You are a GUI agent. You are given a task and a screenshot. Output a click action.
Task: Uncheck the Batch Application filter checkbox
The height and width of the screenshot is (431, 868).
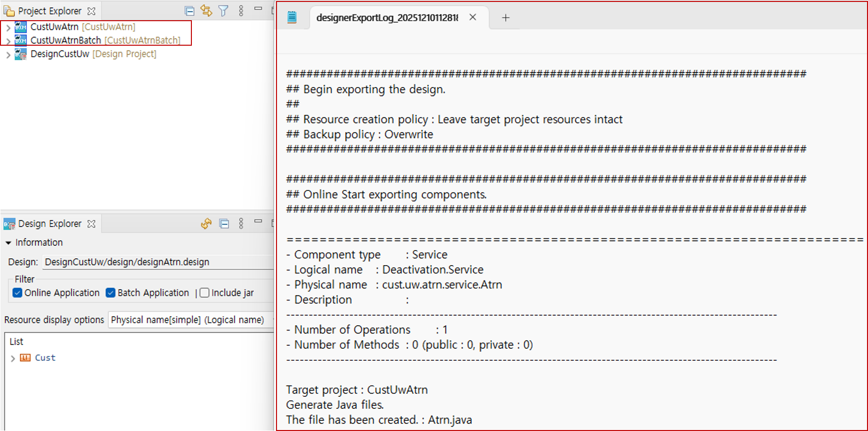pyautogui.click(x=111, y=293)
